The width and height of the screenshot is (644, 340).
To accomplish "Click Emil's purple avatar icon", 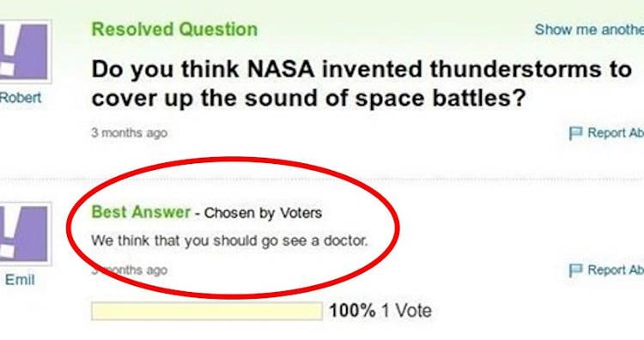I will pyautogui.click(x=23, y=234).
